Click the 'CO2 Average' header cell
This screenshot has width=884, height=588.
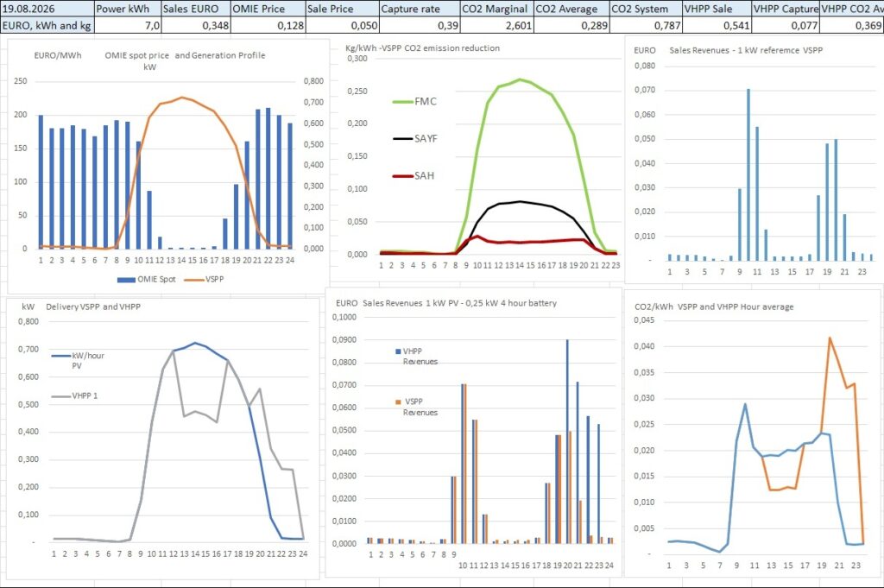coord(572,9)
